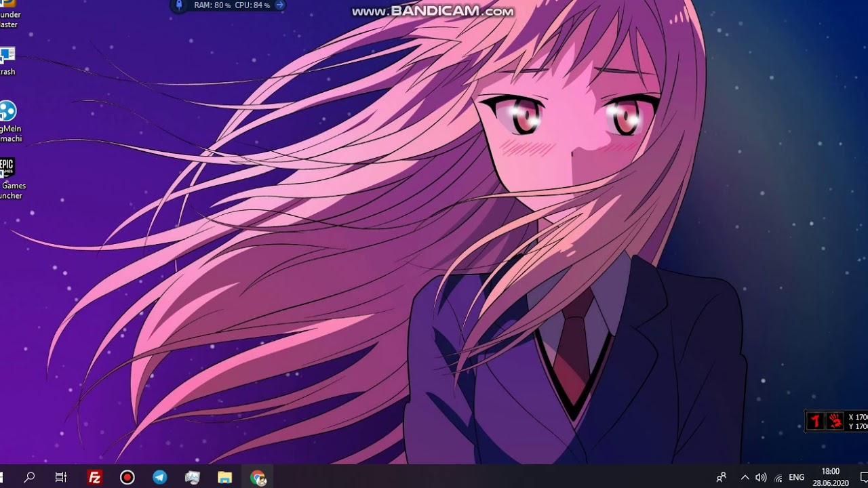Open the People icon in the tray
This screenshot has height=488, width=868.
[721, 477]
